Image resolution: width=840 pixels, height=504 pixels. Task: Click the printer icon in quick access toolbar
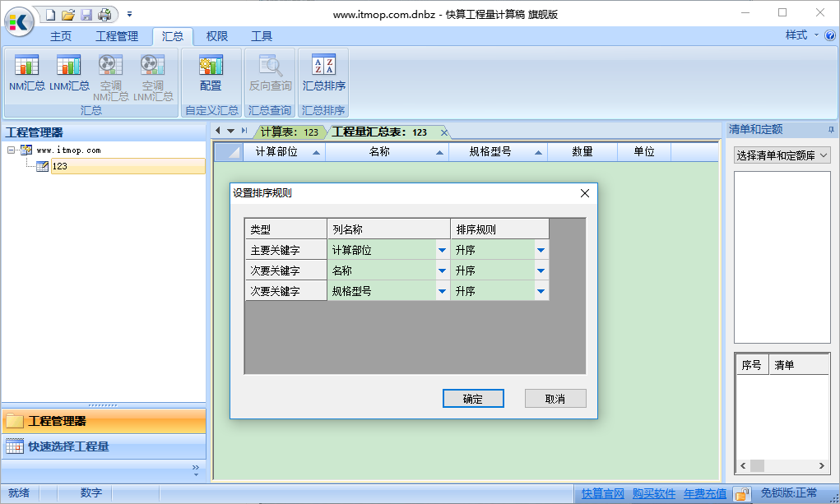coord(104,14)
